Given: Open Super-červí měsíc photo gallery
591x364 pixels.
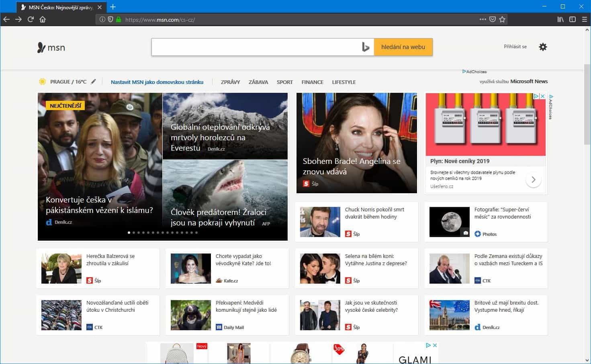Looking at the screenshot, I should 486,222.
